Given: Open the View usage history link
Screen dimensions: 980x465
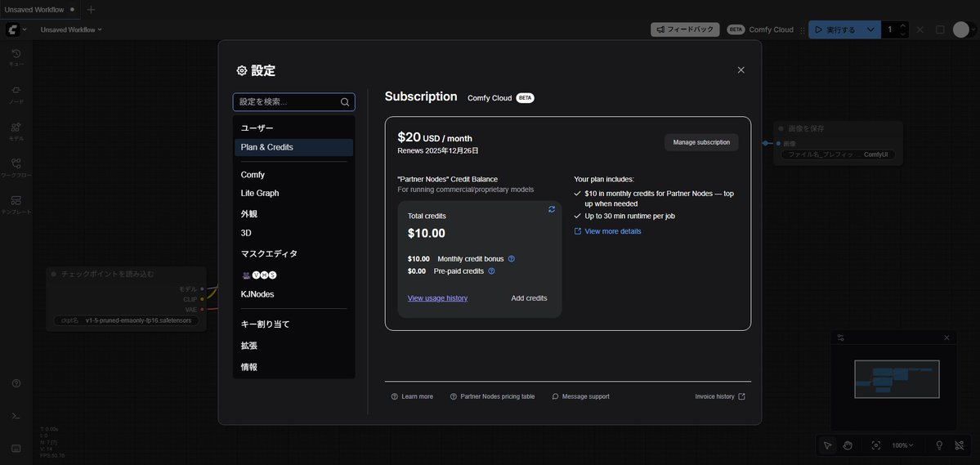Looking at the screenshot, I should pos(437,298).
